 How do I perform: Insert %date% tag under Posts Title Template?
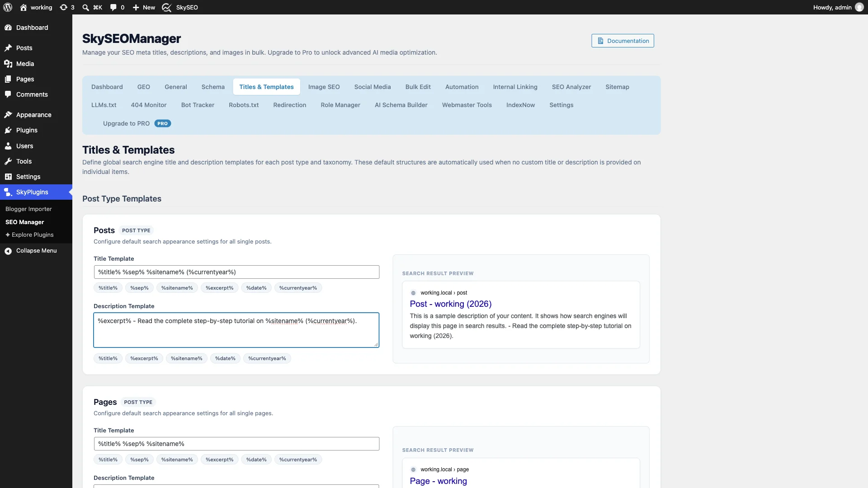[256, 288]
